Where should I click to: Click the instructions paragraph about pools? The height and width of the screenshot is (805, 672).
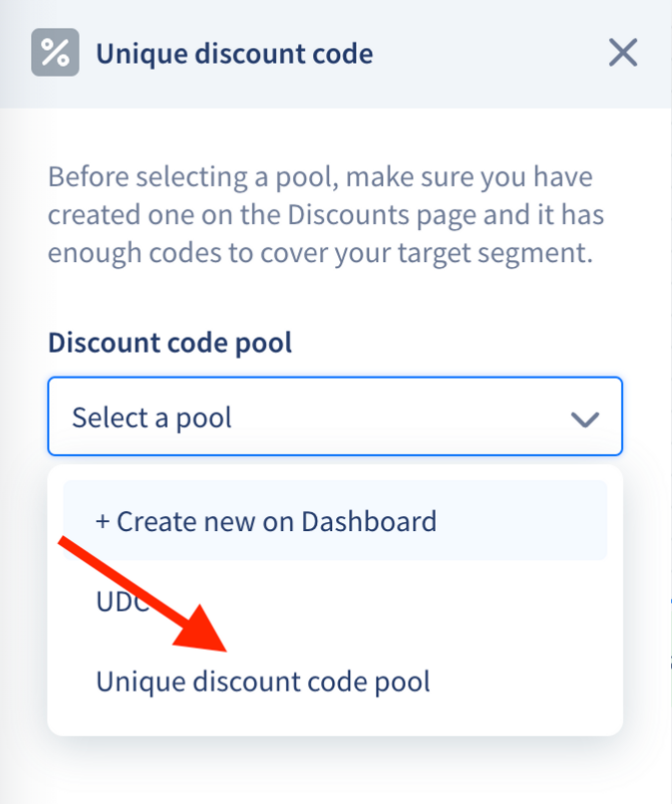(325, 214)
